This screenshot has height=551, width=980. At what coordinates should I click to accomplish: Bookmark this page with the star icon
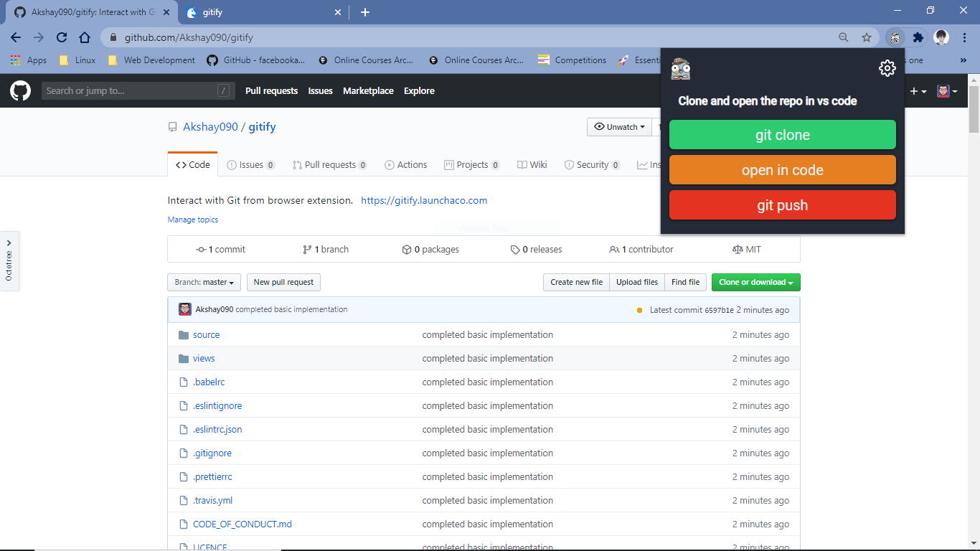867,37
